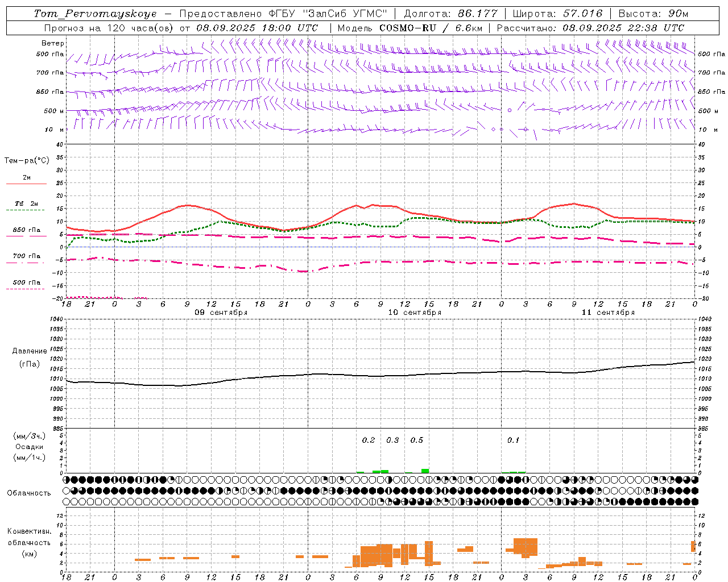Click the 0.1 precipitation amount
Image resolution: width=728 pixels, height=582 pixels.
click(x=513, y=440)
